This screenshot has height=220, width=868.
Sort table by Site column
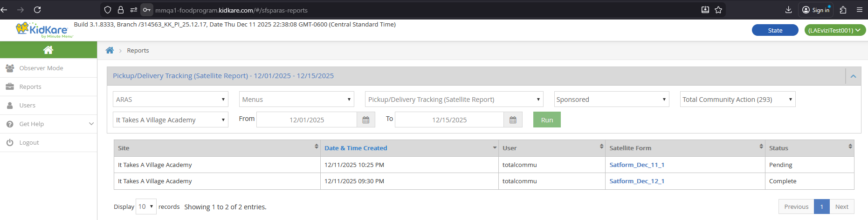point(217,148)
